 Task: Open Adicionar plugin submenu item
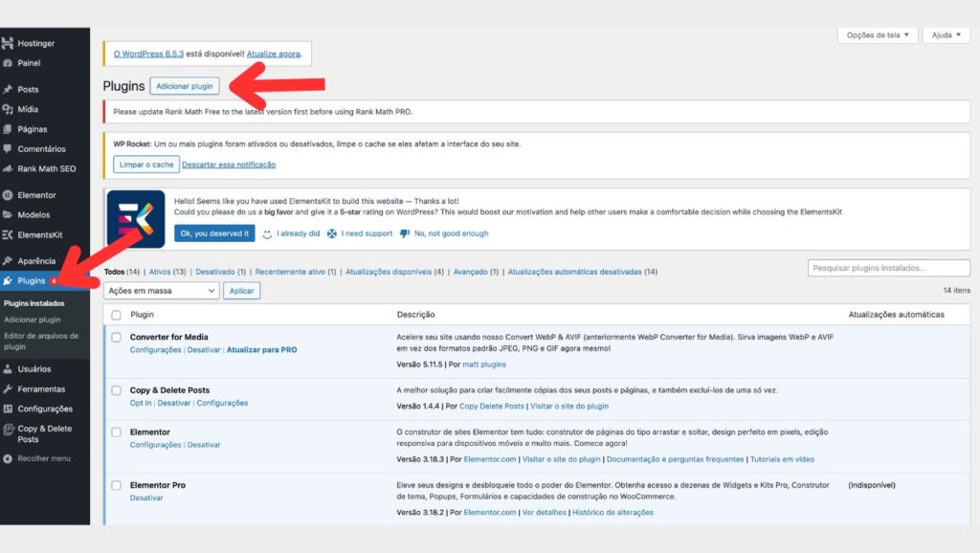pyautogui.click(x=33, y=320)
